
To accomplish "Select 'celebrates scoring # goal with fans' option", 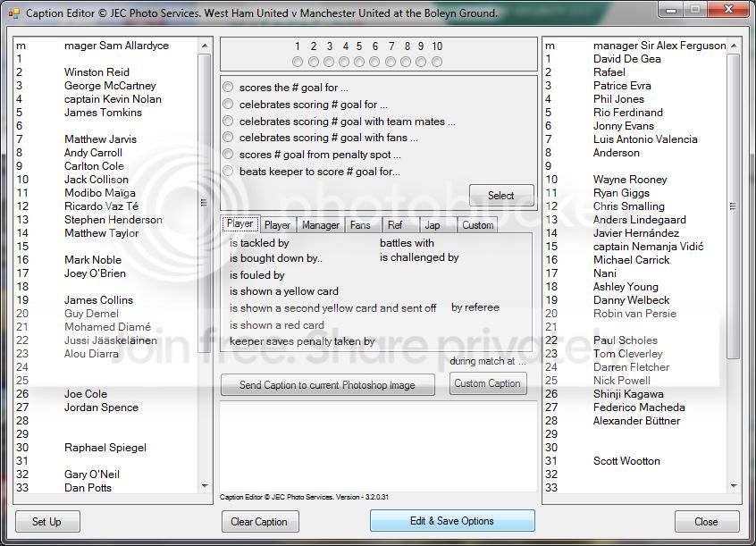I will point(229,138).
